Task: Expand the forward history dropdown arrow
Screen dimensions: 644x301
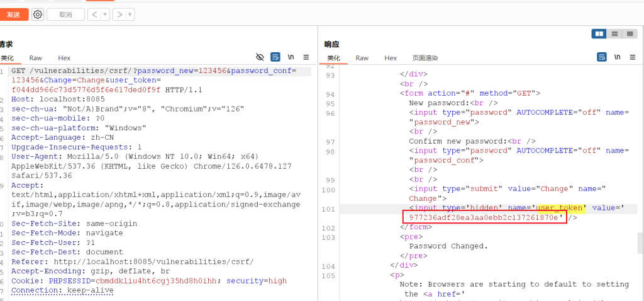Action: (x=130, y=14)
